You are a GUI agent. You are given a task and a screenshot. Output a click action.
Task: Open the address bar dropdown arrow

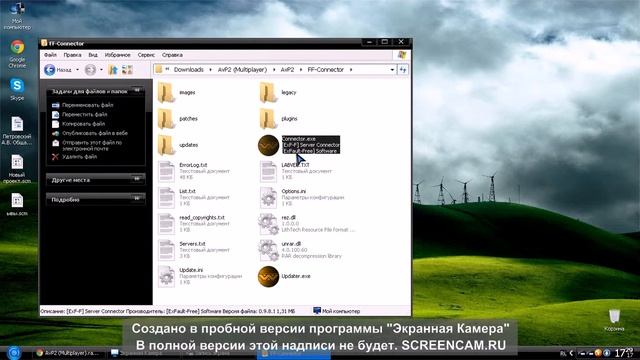(x=392, y=70)
